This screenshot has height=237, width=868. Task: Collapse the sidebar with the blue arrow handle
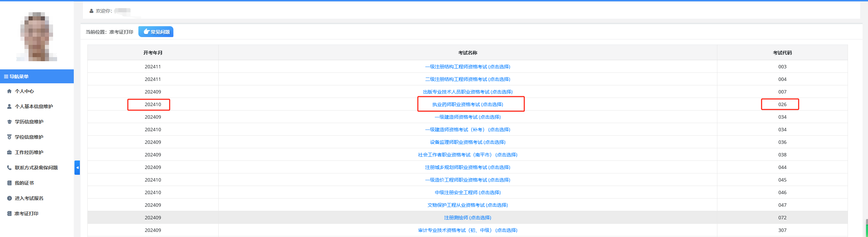77,168
